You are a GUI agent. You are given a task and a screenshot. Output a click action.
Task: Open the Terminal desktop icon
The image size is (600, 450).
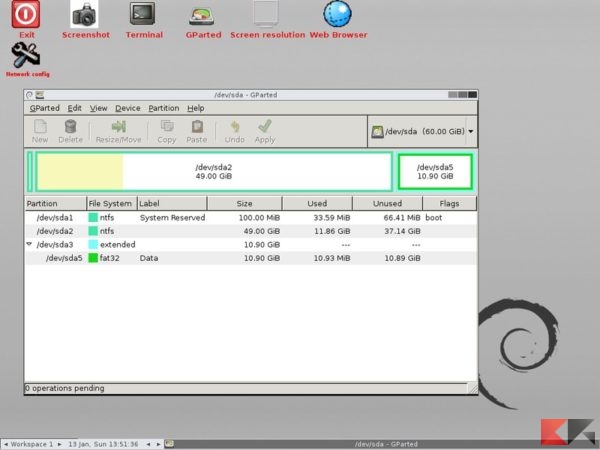[x=144, y=15]
